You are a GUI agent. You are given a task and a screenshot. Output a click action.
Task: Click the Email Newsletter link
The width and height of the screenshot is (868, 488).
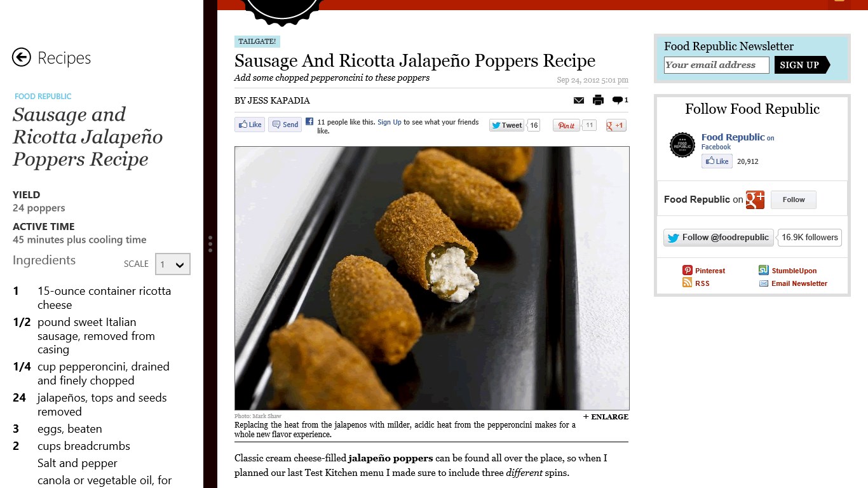pyautogui.click(x=799, y=283)
